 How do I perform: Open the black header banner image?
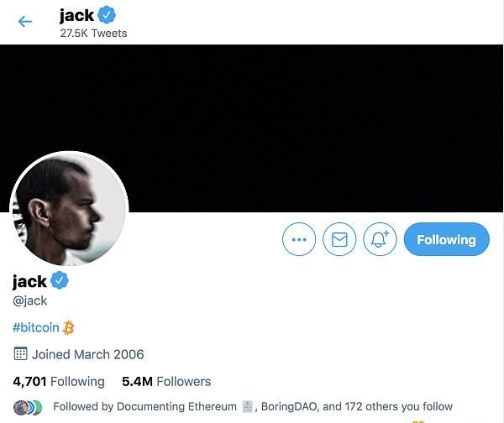(252, 128)
